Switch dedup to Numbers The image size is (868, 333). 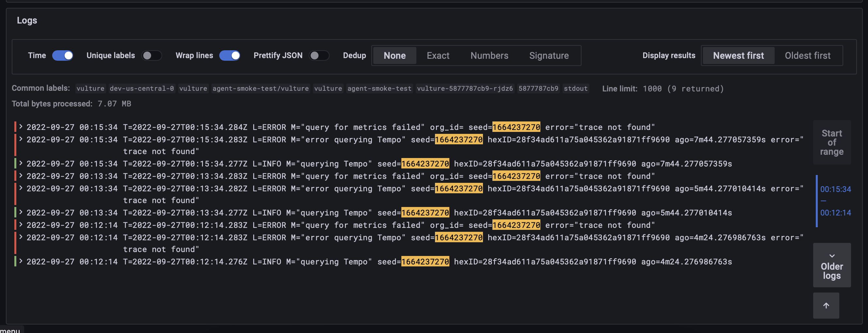(489, 55)
